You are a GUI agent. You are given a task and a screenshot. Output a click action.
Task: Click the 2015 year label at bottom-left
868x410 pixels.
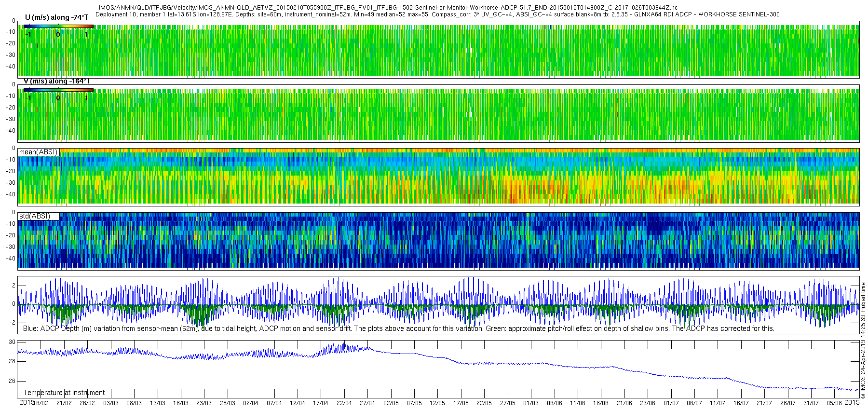click(27, 402)
